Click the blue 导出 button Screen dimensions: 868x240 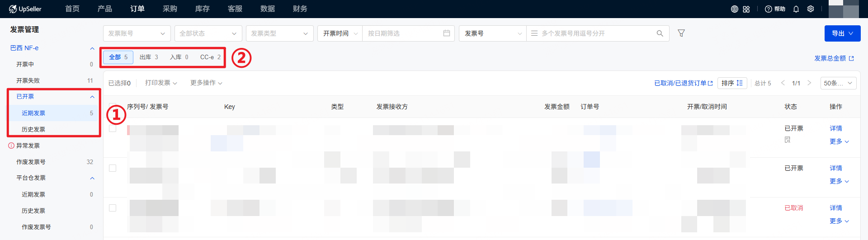pyautogui.click(x=842, y=33)
